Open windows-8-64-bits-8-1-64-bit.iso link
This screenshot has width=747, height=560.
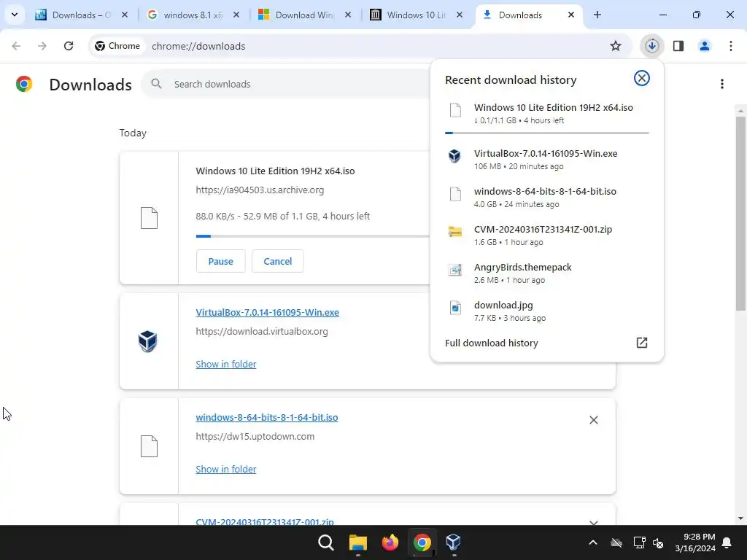(267, 417)
